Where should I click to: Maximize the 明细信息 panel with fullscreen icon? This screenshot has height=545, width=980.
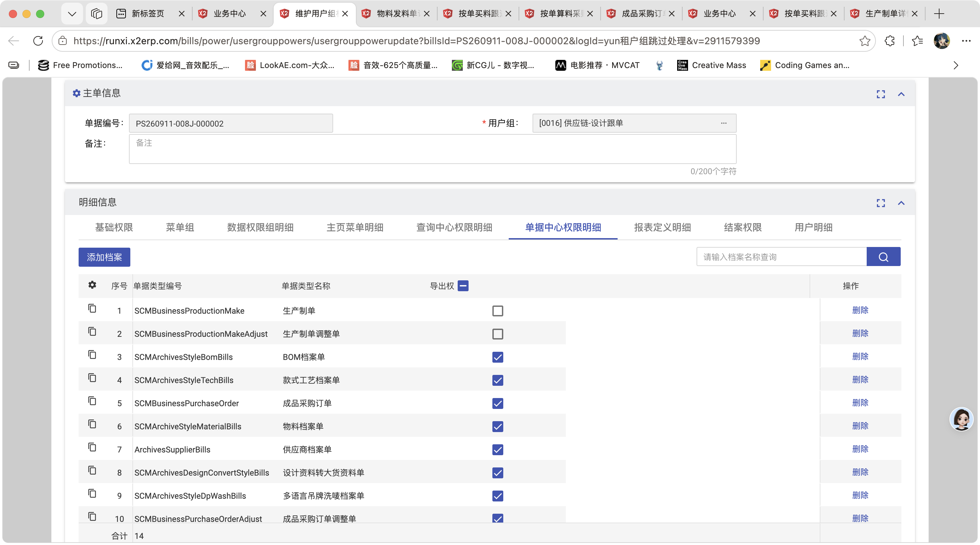881,203
